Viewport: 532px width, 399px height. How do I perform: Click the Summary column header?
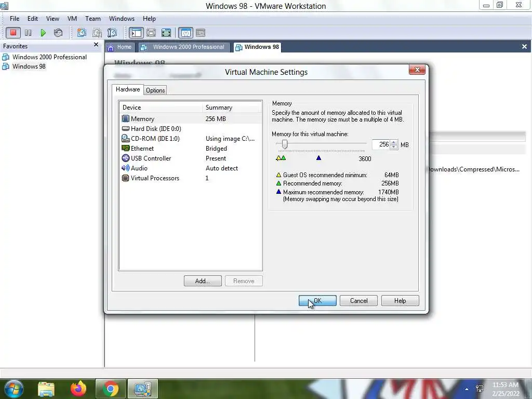pos(232,107)
